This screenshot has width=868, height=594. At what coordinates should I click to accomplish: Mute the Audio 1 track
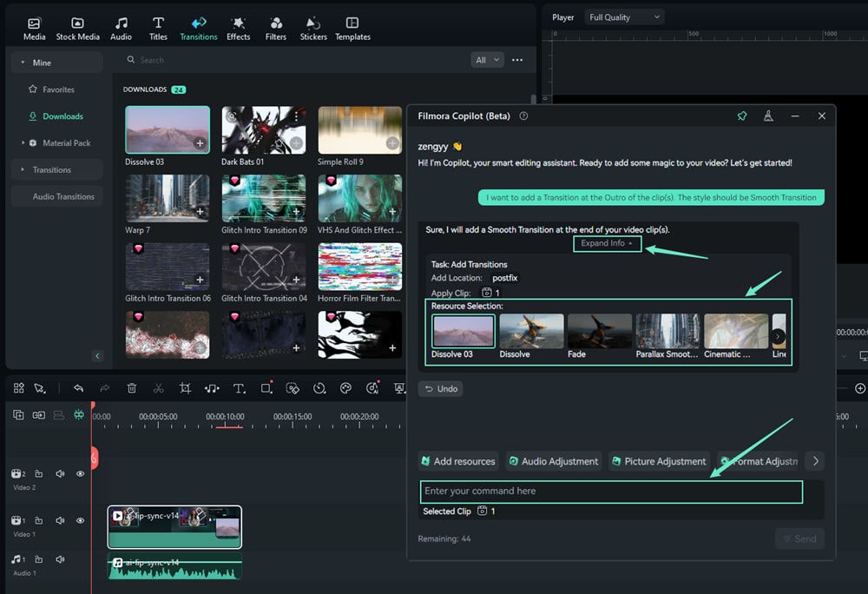pyautogui.click(x=60, y=559)
